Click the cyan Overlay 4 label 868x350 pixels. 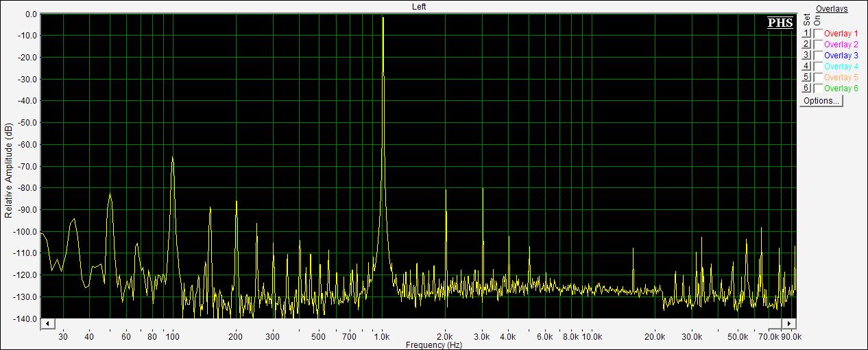[x=841, y=67]
